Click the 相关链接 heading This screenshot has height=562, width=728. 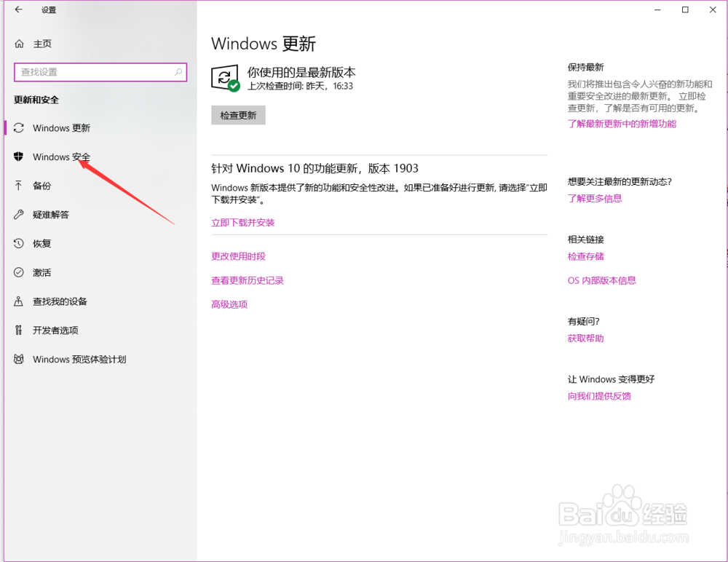pos(585,240)
